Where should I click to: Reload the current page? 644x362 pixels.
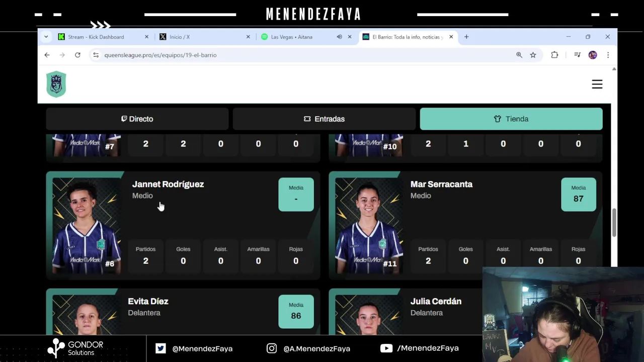(x=77, y=55)
